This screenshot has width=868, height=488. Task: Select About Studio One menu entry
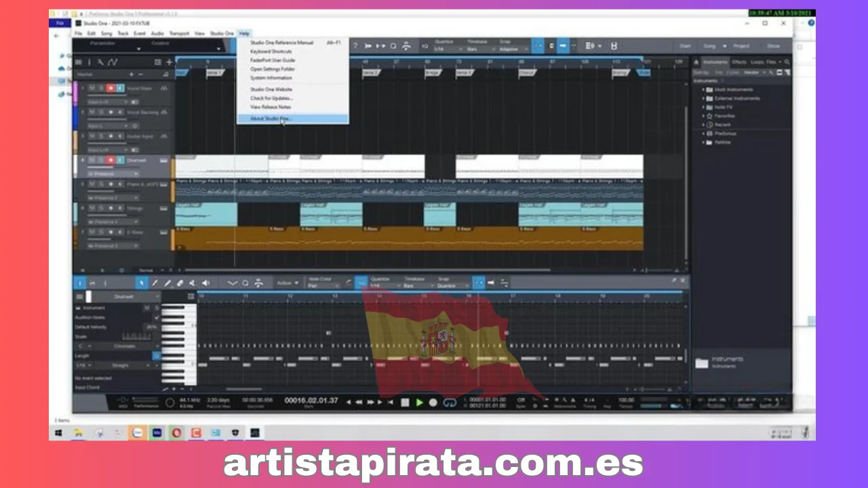pos(292,119)
